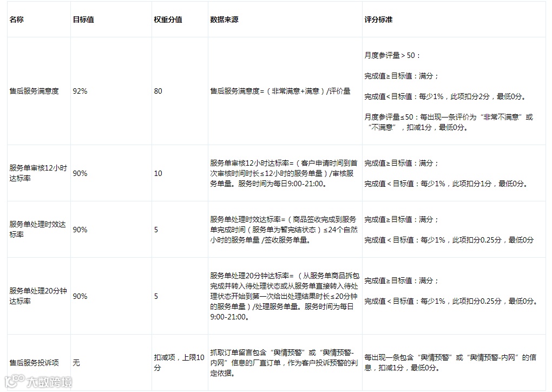The height and width of the screenshot is (392, 552).
Task: Click the 月度参评量＞50 line
Action: pos(392,55)
